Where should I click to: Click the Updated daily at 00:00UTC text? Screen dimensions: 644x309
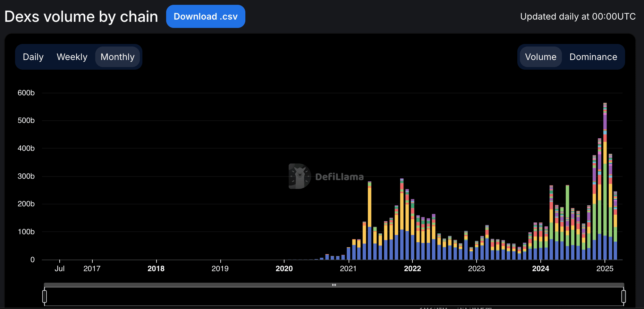tap(578, 16)
